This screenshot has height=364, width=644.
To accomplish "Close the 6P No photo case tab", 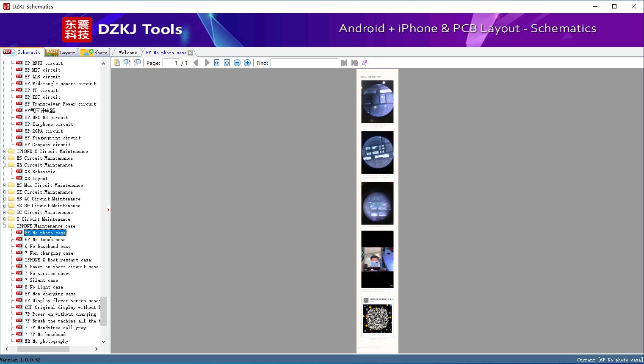I will click(190, 53).
